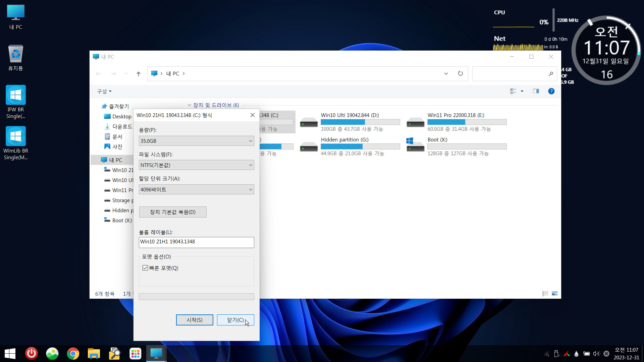This screenshot has height=362, width=644.
Task: Click the 내 PC breadcrumb in address bar
Action: (173, 74)
